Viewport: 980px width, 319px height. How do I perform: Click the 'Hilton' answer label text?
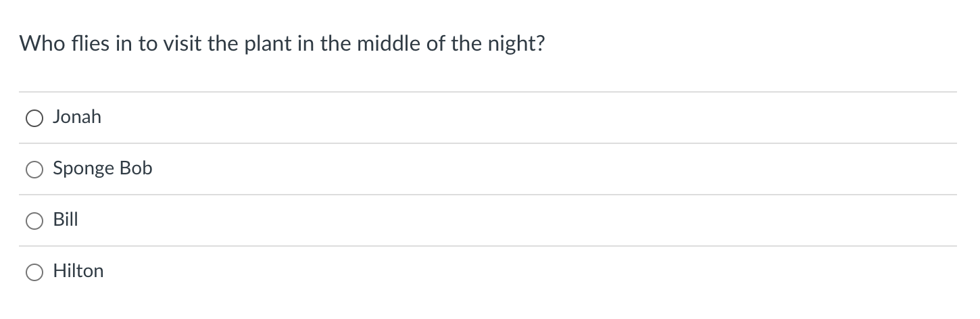tap(78, 271)
